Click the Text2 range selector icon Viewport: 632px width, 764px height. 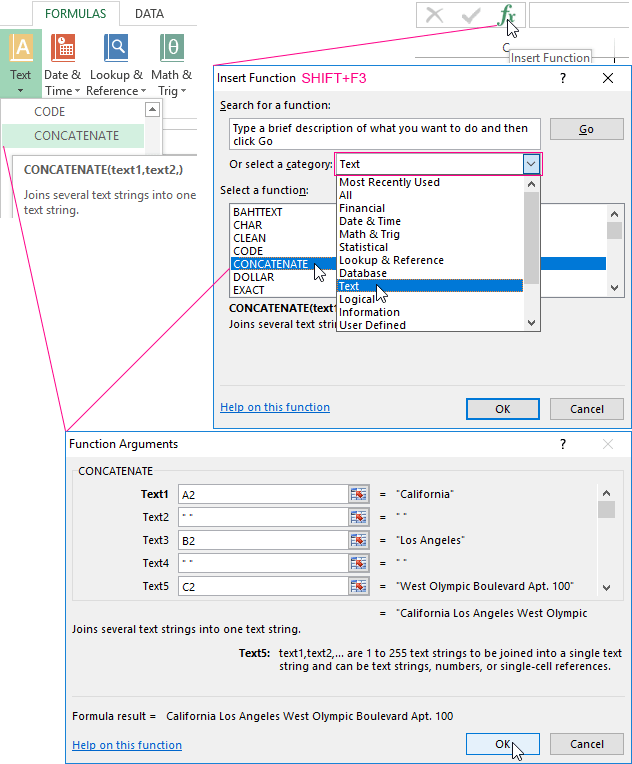359,517
